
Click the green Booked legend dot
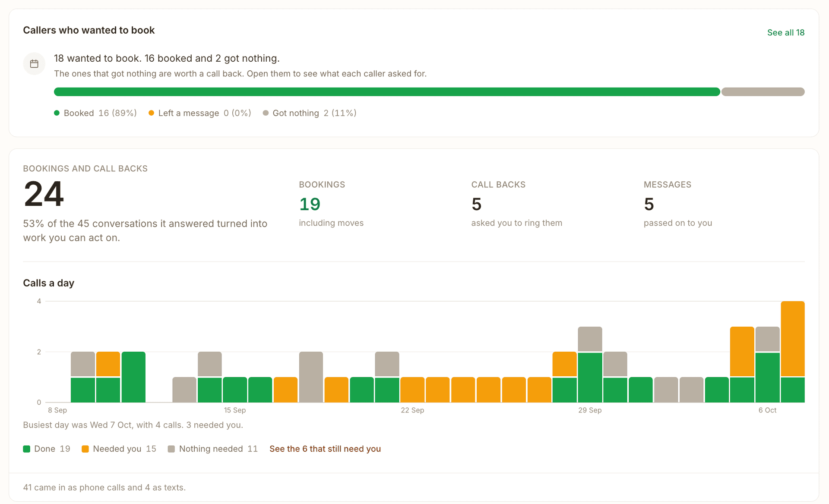(x=57, y=113)
